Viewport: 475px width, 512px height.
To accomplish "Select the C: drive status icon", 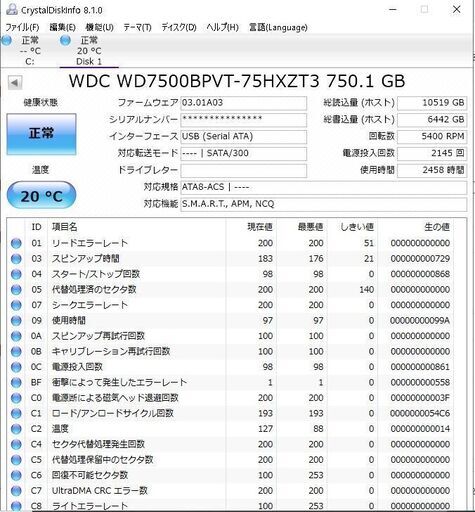I will click(x=7, y=41).
